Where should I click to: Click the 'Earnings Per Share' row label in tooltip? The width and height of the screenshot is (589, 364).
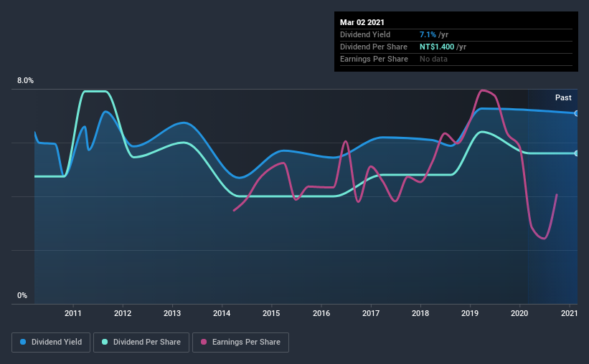point(374,59)
